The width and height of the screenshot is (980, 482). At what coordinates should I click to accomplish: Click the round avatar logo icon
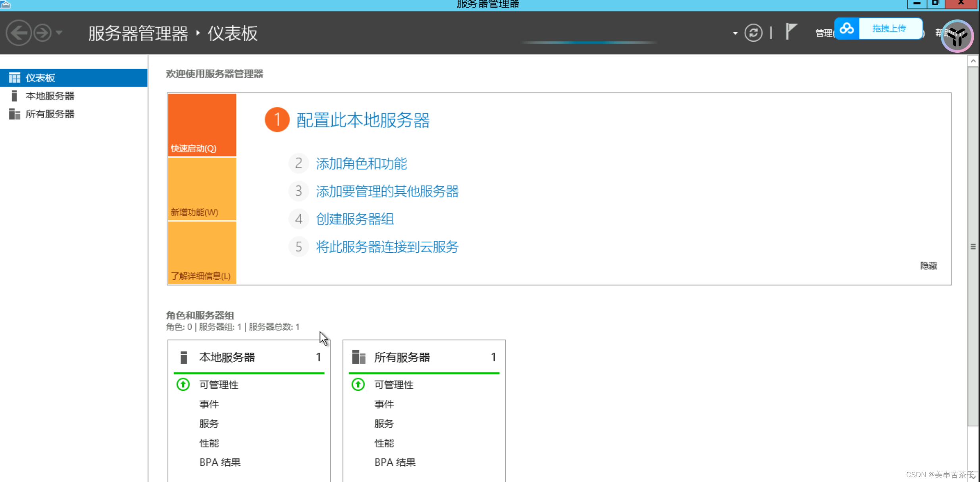pos(957,36)
